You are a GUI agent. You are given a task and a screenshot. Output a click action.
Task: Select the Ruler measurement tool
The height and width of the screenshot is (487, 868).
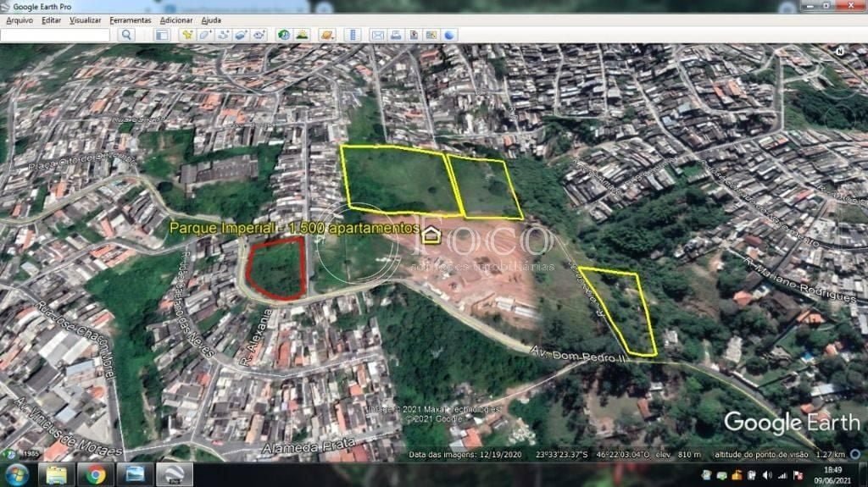pyautogui.click(x=353, y=35)
